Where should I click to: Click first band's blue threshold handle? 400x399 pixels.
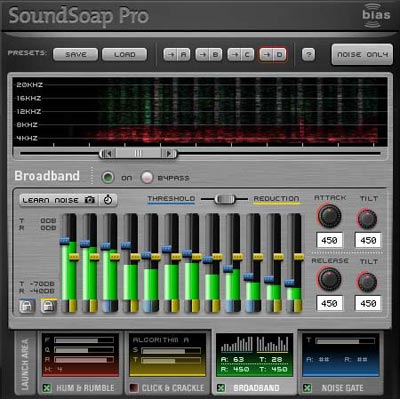click(x=64, y=241)
